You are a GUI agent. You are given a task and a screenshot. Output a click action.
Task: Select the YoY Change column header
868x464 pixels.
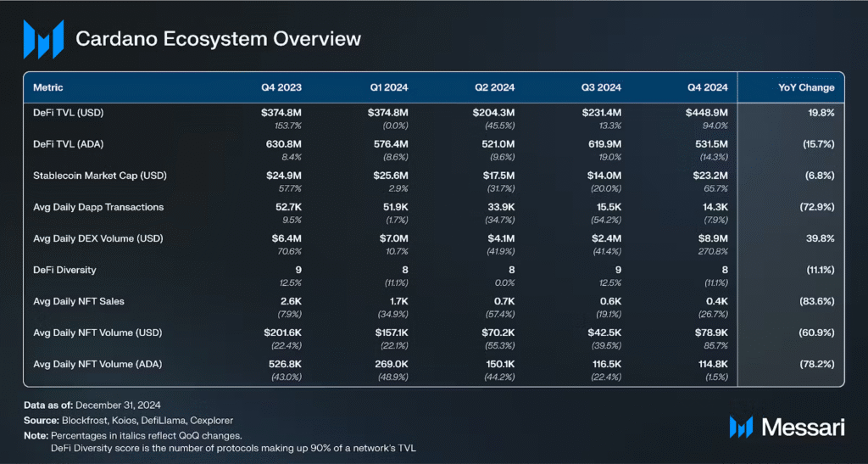tap(809, 87)
